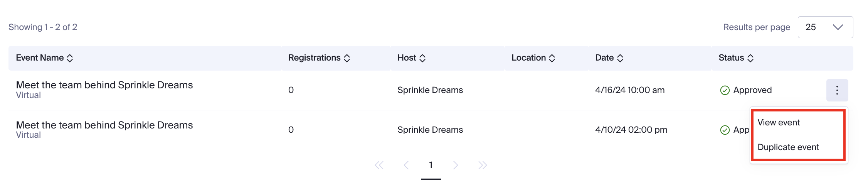868x196 pixels.
Task: Sort by Location column
Action: click(552, 58)
